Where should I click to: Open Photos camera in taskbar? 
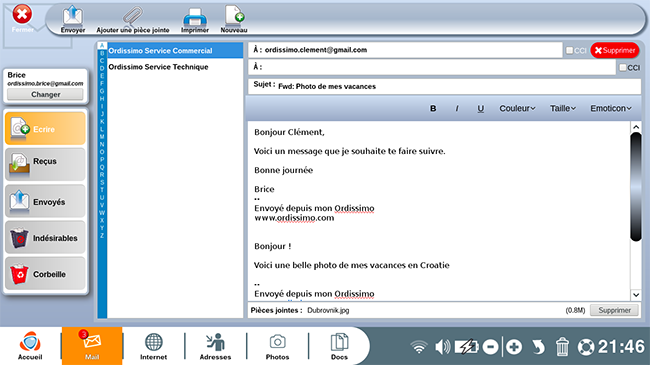coord(277,346)
